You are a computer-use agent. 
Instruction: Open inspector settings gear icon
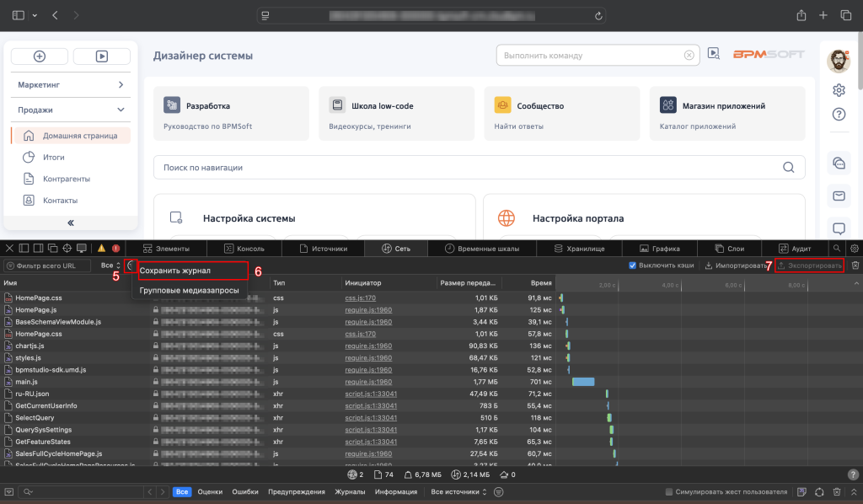(855, 249)
